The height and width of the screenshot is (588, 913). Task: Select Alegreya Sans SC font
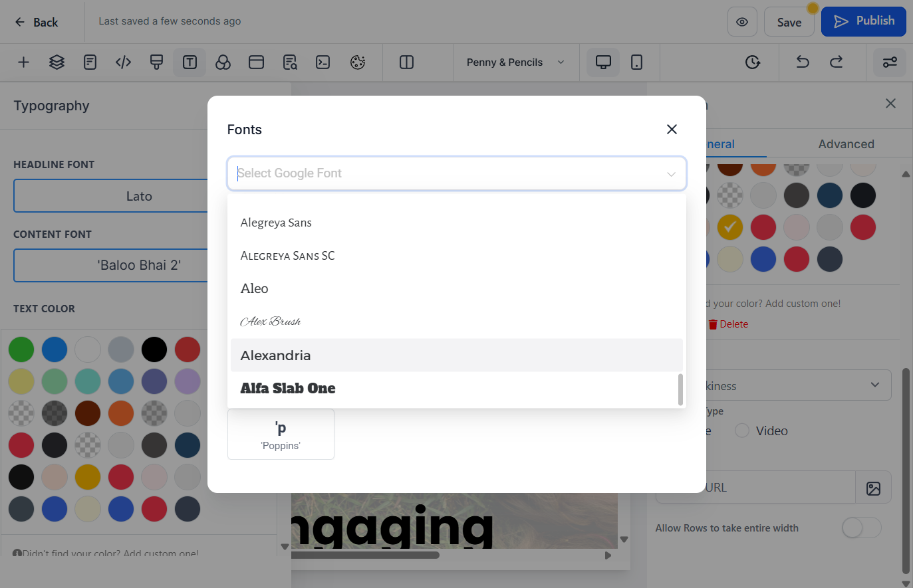457,256
